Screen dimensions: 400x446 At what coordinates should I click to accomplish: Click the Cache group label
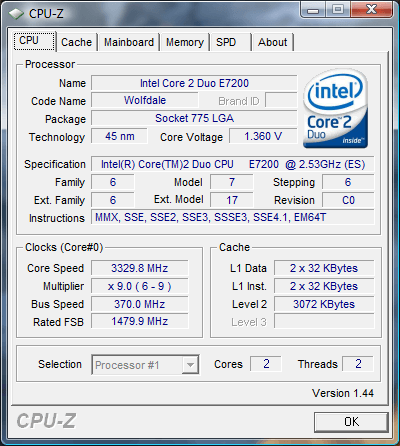[x=234, y=247]
